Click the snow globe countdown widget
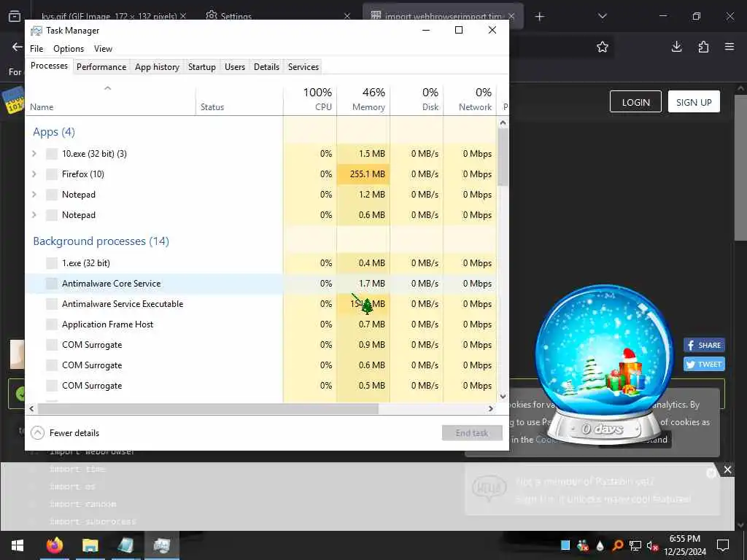This screenshot has height=560, width=747. (x=603, y=365)
